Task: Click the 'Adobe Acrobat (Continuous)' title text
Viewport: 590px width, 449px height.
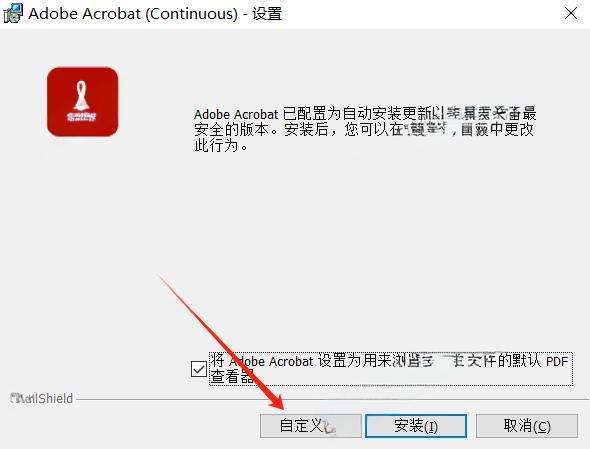Action: tap(133, 14)
